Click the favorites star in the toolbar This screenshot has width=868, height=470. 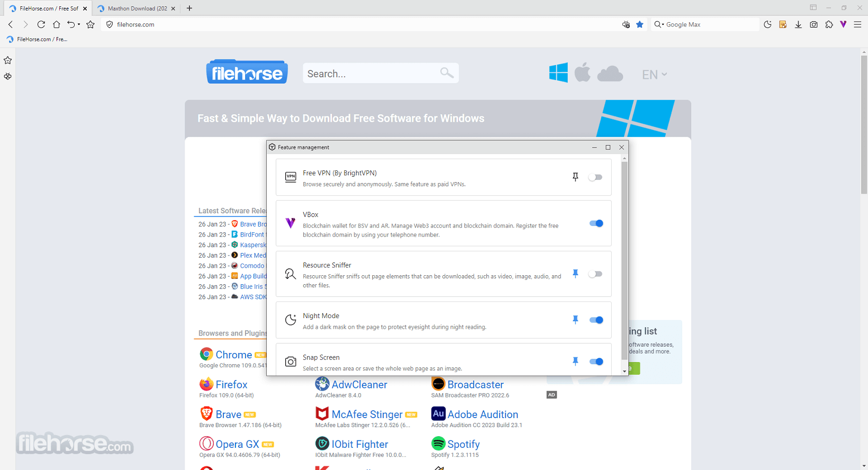coord(91,24)
